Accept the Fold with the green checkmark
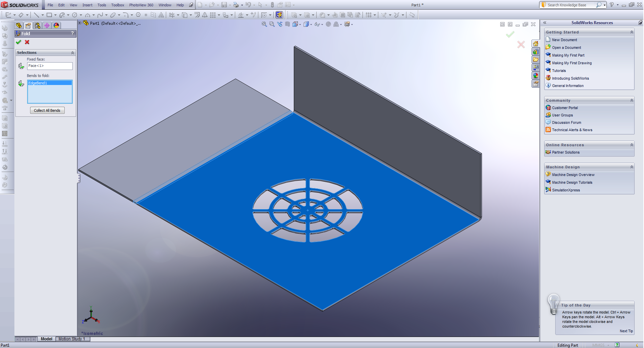The image size is (644, 348). 18,42
